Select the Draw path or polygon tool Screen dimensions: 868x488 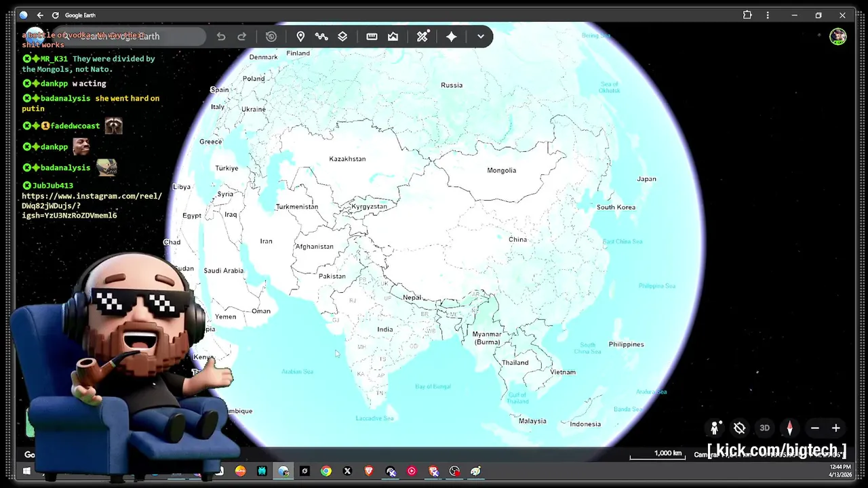[x=321, y=37]
